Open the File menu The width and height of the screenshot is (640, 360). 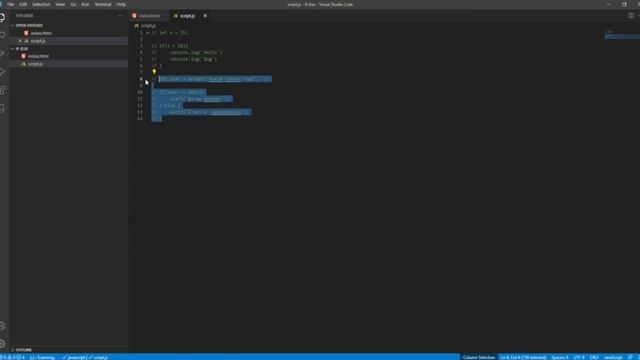pyautogui.click(x=11, y=4)
